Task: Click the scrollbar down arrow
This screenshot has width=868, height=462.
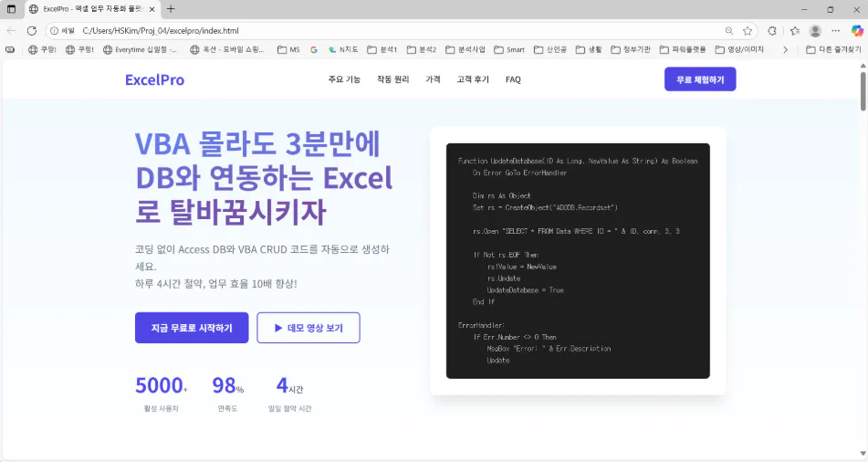Action: [x=863, y=454]
